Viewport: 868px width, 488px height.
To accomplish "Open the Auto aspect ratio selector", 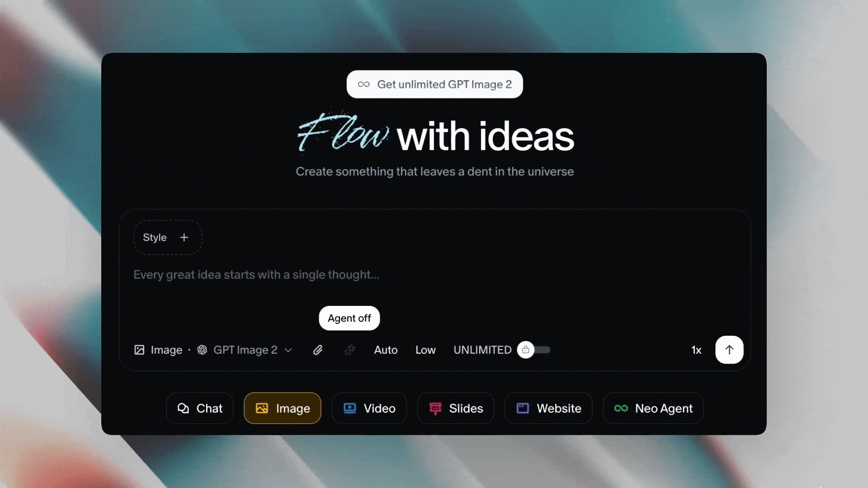I will (x=386, y=350).
